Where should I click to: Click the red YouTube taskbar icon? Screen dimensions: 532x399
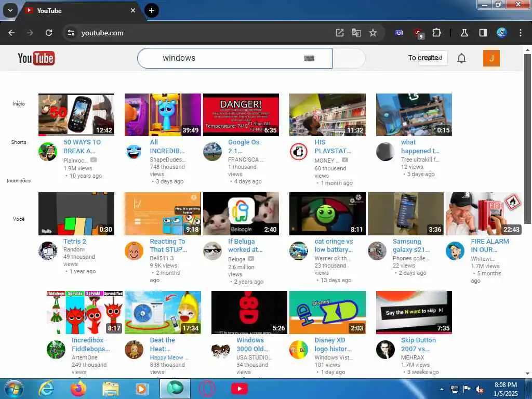tap(239, 389)
